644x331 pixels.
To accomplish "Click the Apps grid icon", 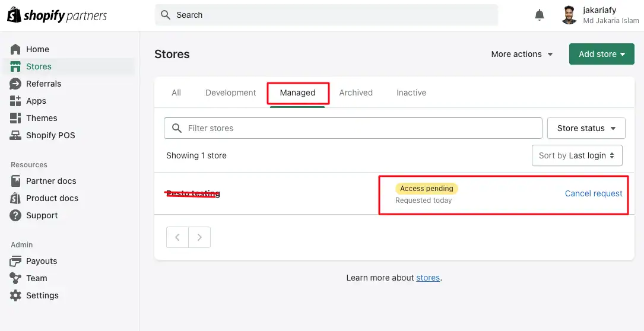I will click(15, 101).
